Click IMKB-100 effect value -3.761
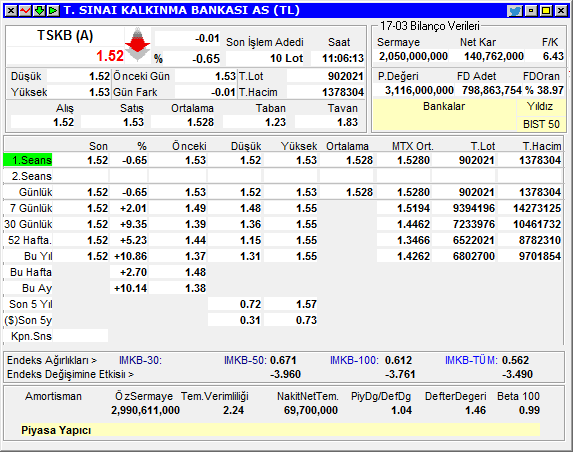This screenshot has width=573, height=452. pos(400,375)
